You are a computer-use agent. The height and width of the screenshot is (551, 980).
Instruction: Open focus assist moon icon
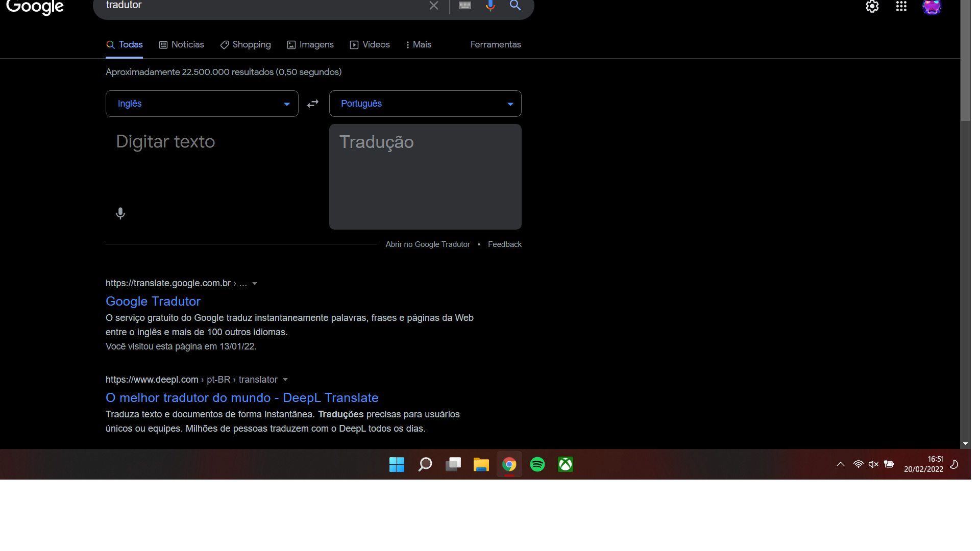coord(954,464)
